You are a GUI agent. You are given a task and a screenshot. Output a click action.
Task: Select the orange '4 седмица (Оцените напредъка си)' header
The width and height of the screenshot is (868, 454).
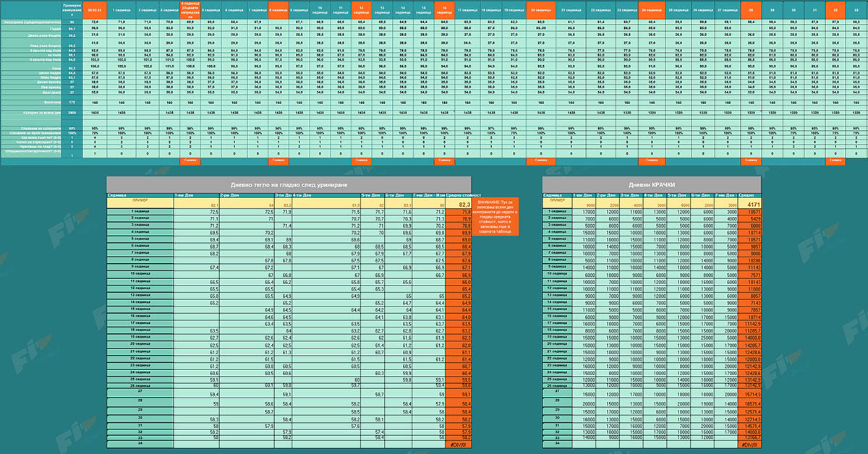pos(191,12)
